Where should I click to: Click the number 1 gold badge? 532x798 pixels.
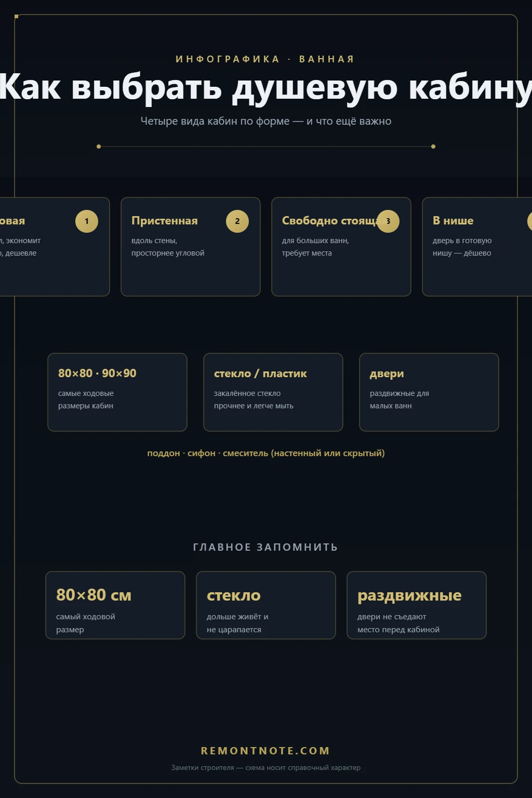(x=87, y=221)
